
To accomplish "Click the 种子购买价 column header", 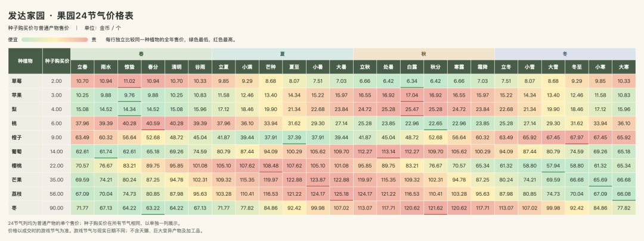I will click(x=56, y=61).
